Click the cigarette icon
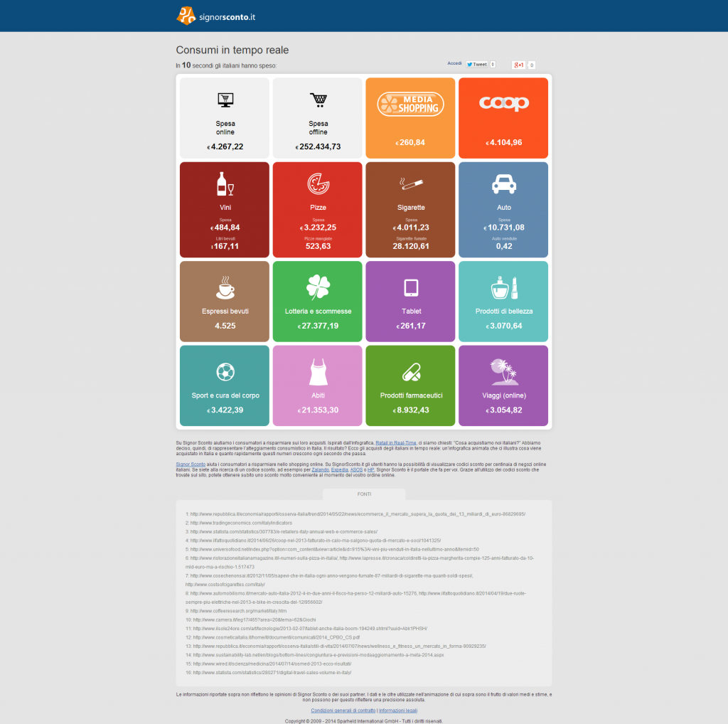 pos(410,184)
